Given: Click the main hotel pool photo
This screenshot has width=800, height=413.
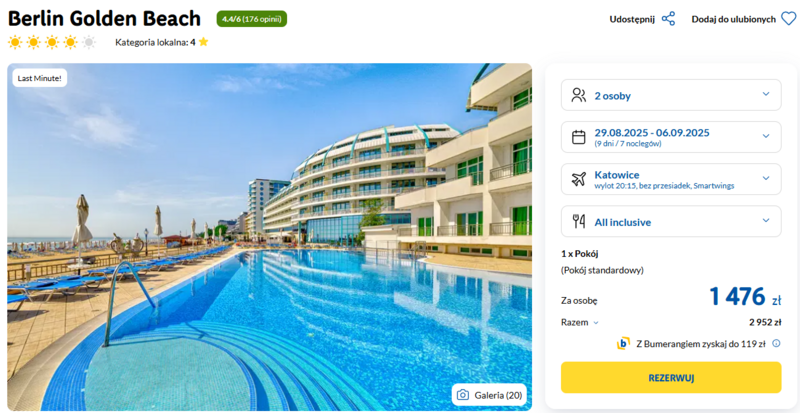Looking at the screenshot, I should tap(269, 237).
